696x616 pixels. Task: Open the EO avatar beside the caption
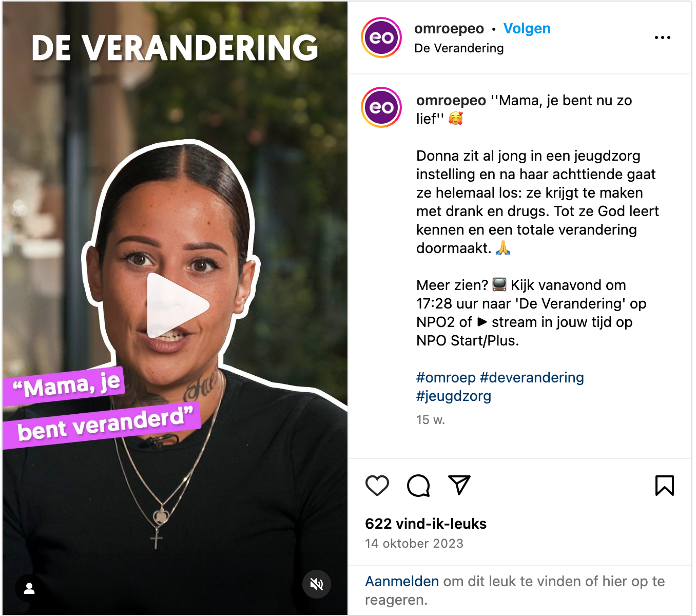pyautogui.click(x=381, y=107)
